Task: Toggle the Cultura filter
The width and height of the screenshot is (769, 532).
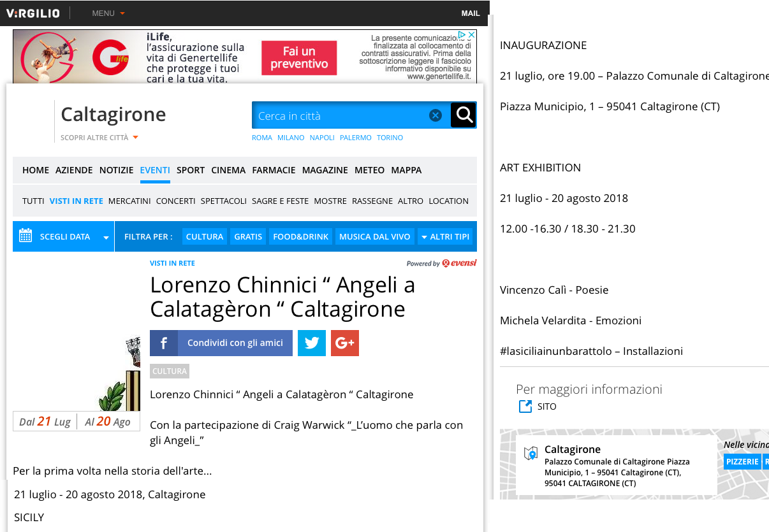Action: [205, 236]
